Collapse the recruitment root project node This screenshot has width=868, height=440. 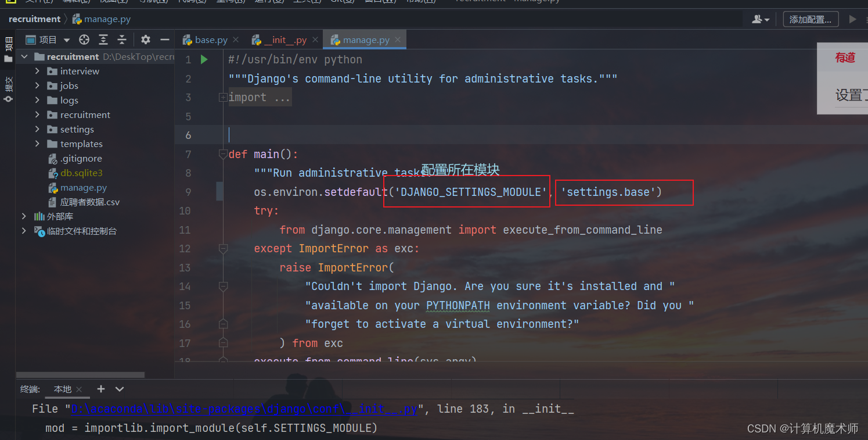pyautogui.click(x=24, y=56)
